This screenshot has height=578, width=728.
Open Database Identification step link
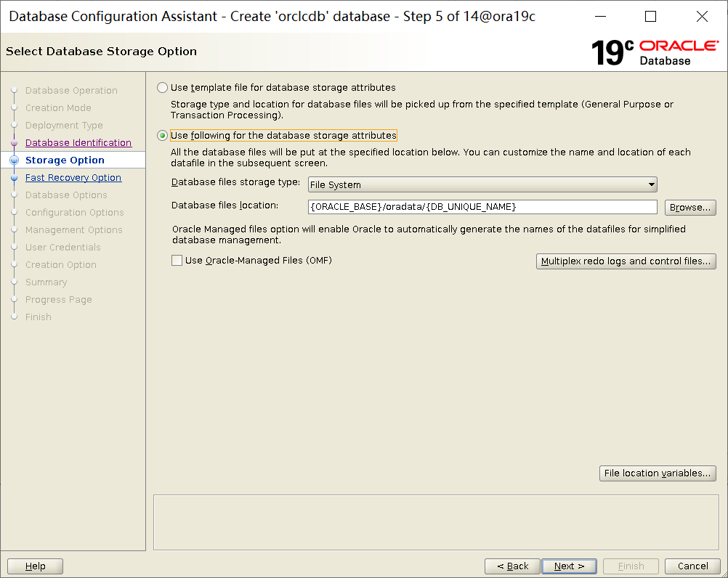point(78,143)
